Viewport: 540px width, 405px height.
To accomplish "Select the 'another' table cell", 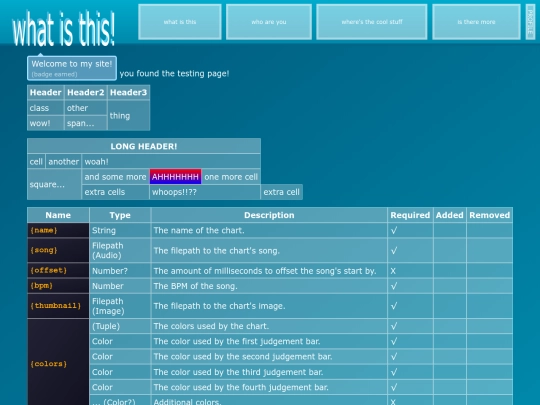I will 63,162.
